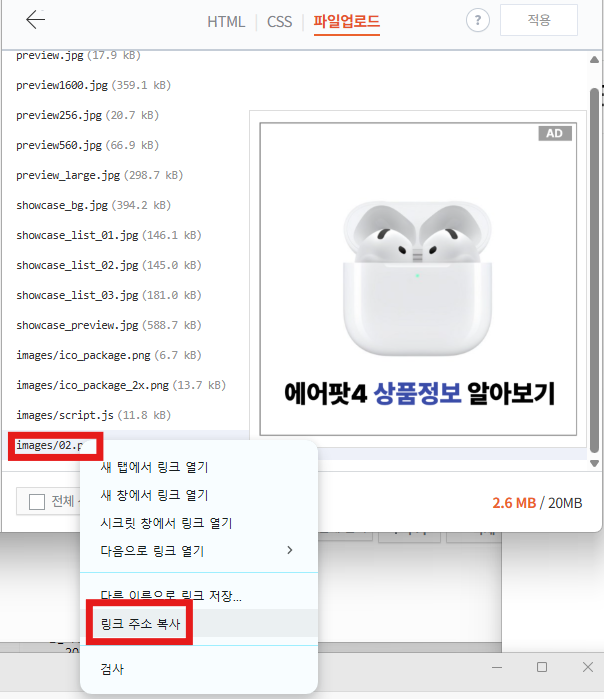The height and width of the screenshot is (699, 604).
Task: Minimize the background window
Action: click(497, 667)
